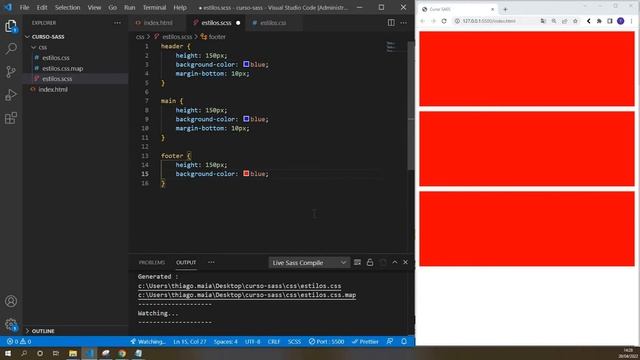Screen dimensions: 640x360
Task: Change end of line sequence CRLF
Action: [274, 342]
